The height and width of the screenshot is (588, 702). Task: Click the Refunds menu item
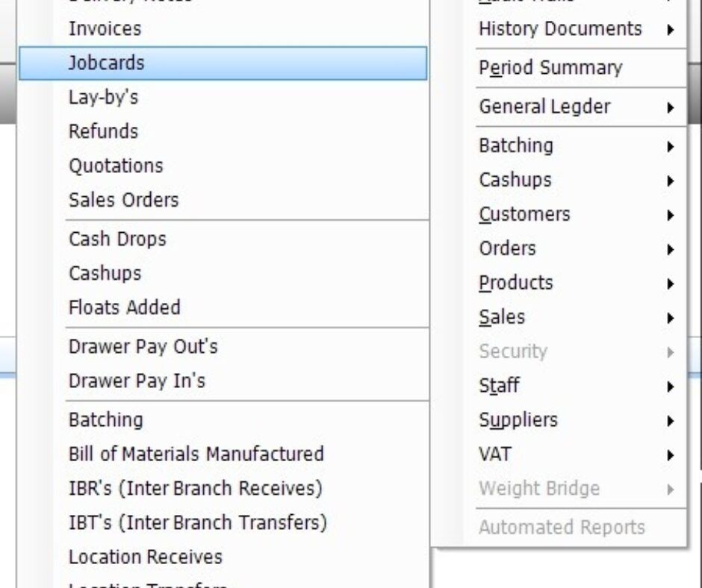pyautogui.click(x=103, y=132)
